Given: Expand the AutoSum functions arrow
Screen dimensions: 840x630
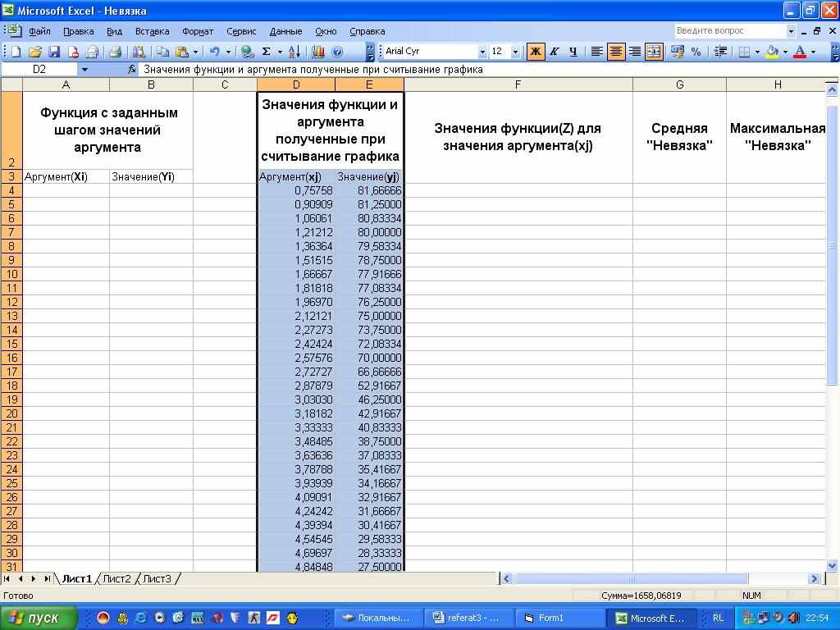Looking at the screenshot, I should [x=280, y=52].
